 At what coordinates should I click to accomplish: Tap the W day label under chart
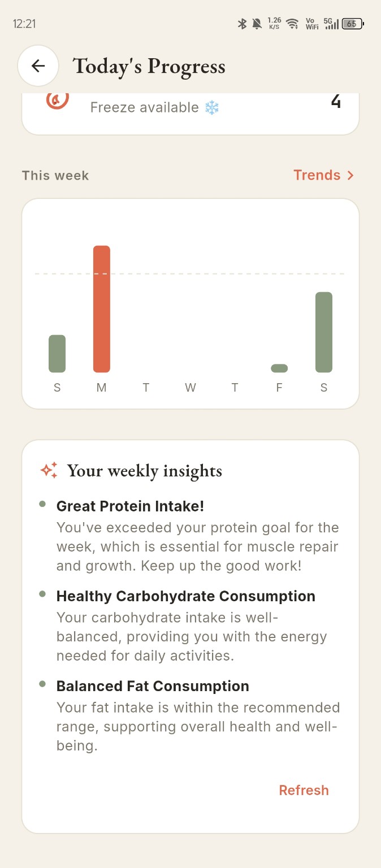pos(190,388)
